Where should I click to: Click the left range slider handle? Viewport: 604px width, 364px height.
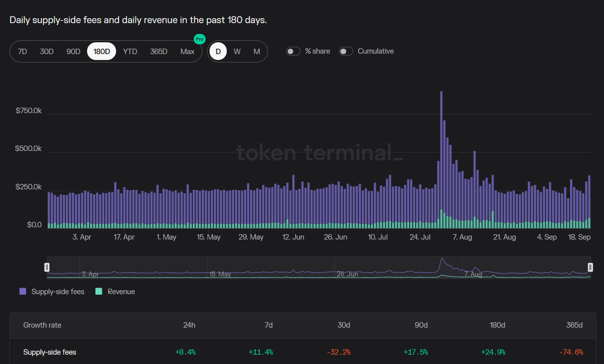tap(47, 267)
